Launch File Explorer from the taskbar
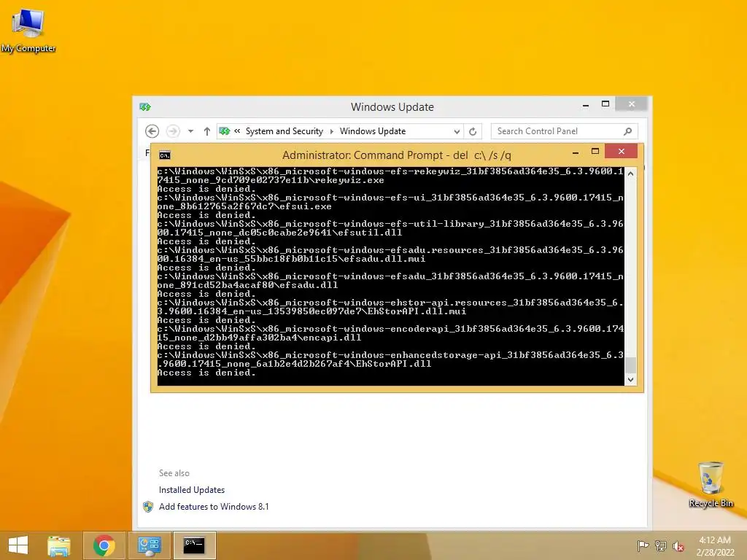Viewport: 747px width, 560px height. coord(59,545)
